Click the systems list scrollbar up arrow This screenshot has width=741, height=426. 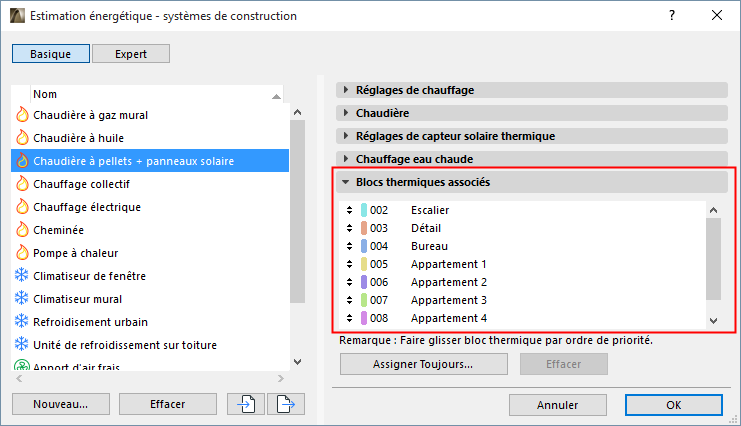click(x=297, y=113)
